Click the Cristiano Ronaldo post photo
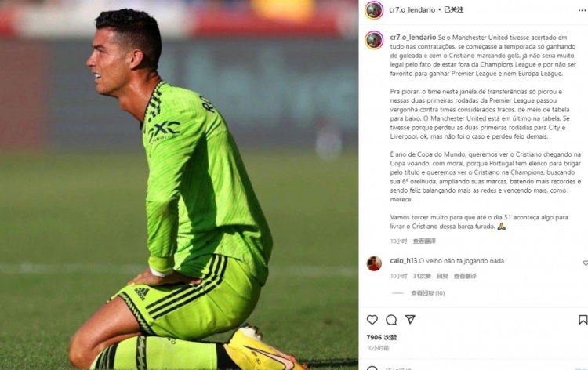Screen dimensions: 588x370 pos(179,185)
